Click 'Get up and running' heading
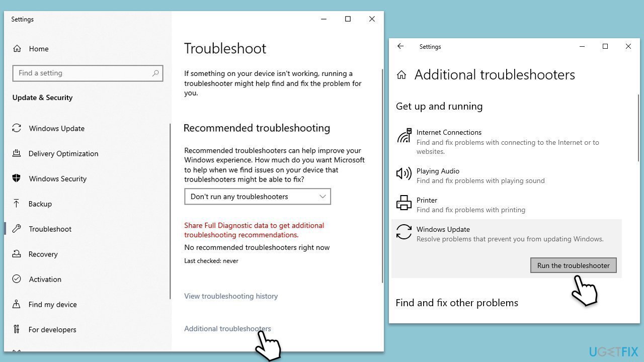The height and width of the screenshot is (362, 644). 439,106
